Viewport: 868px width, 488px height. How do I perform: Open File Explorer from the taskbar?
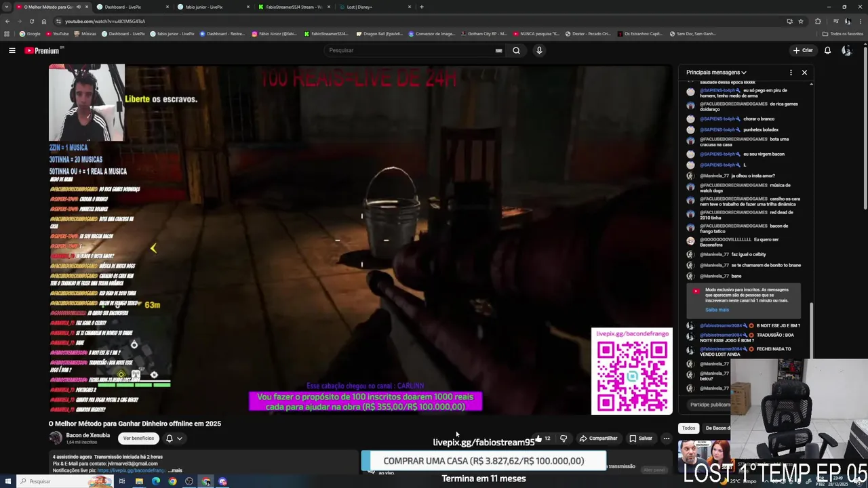139,481
